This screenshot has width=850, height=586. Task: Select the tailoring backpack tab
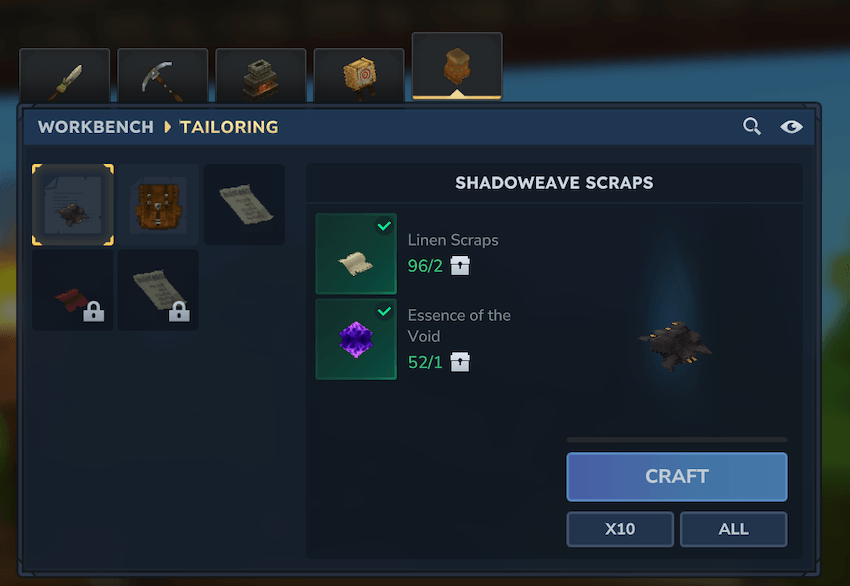click(457, 66)
